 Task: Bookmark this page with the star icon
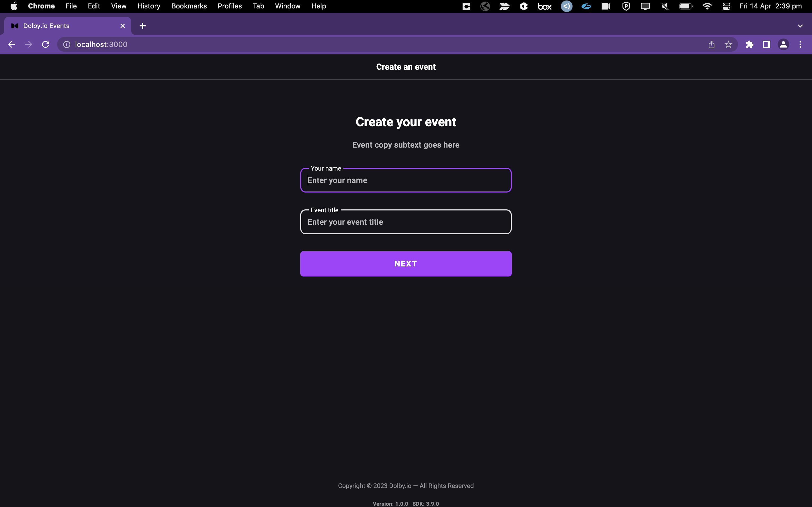[x=728, y=44]
